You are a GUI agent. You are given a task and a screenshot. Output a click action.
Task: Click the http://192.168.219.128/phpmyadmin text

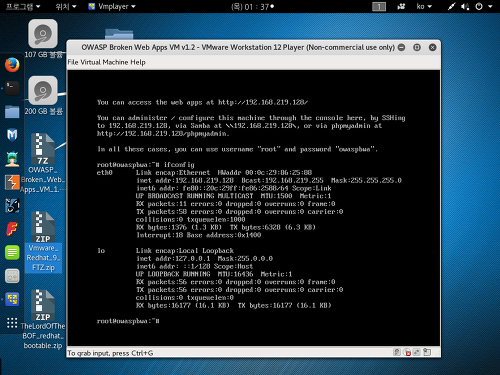tap(163, 134)
